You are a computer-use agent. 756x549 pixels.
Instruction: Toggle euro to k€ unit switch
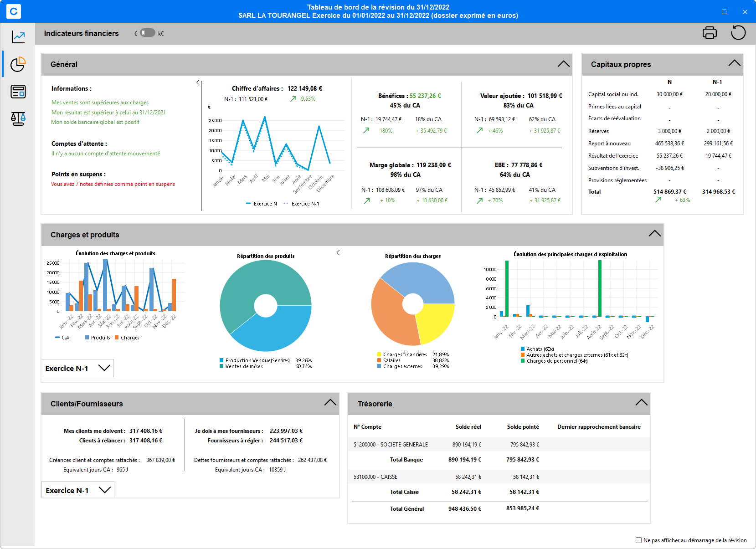coord(147,33)
